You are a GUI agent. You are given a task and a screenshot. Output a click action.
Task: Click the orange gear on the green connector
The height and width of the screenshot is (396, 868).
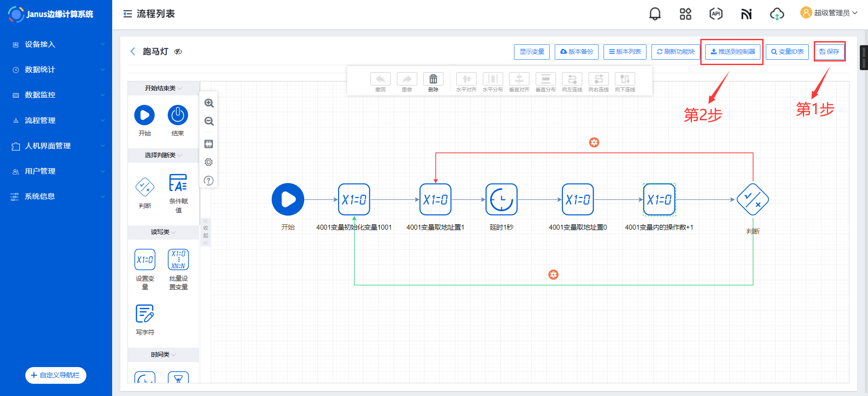[x=553, y=275]
